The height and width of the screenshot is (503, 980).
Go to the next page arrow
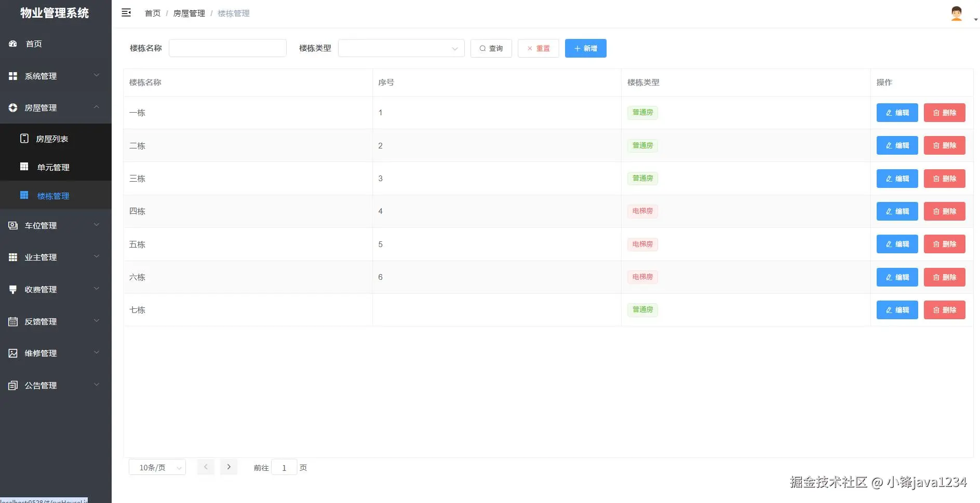tap(229, 467)
